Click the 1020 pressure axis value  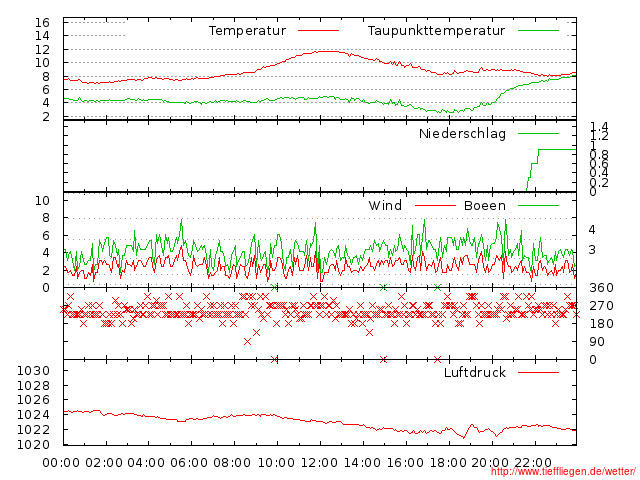33,444
